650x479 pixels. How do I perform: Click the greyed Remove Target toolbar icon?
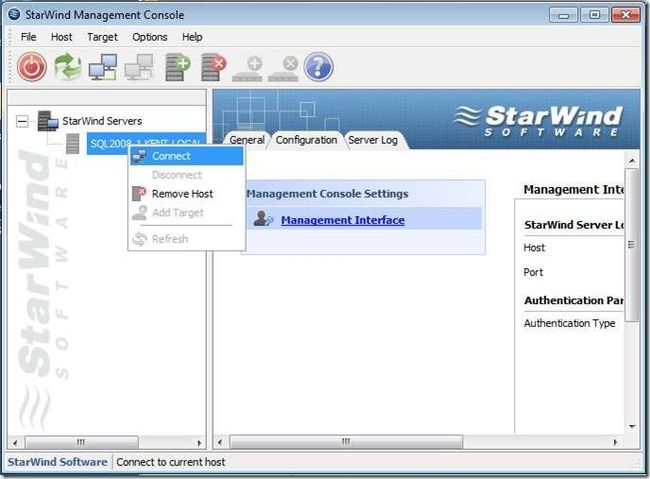[283, 69]
